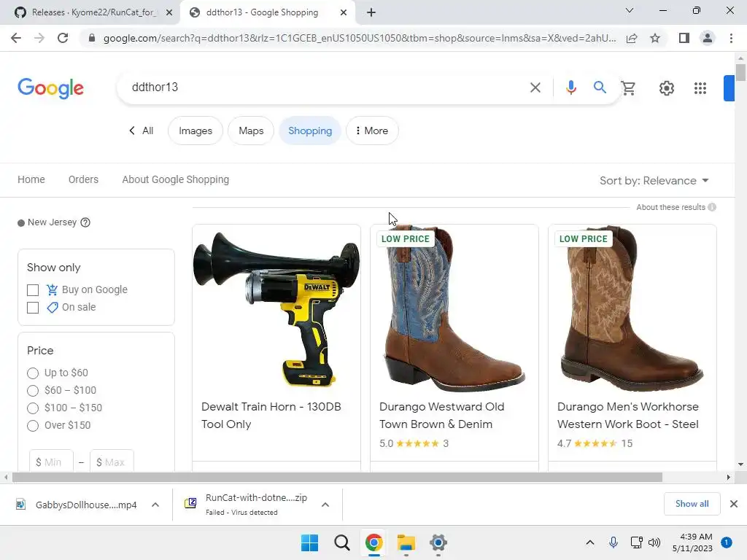Open Durango Westward Old Town title
747x560 pixels.
441,415
